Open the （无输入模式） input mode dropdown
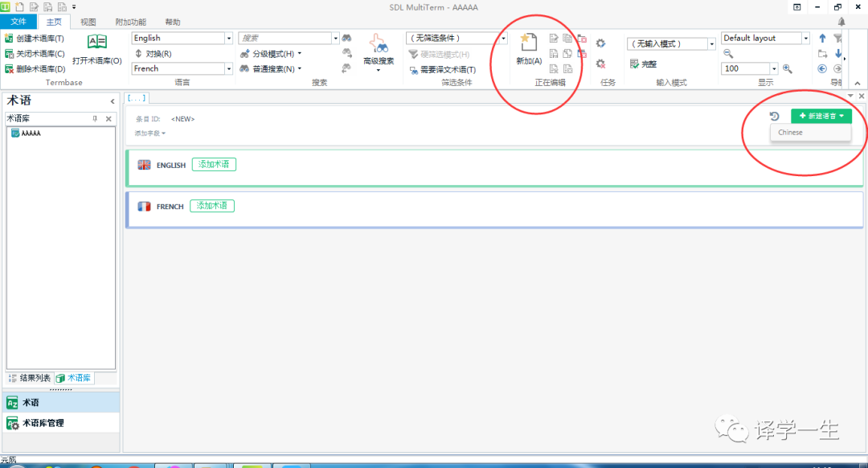Screen dimensions: 868x468 tap(711, 43)
